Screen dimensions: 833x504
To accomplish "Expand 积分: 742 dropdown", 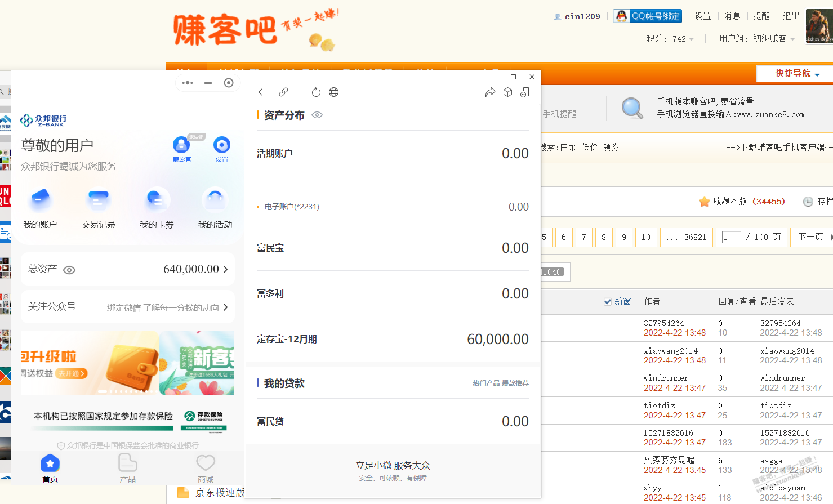I will [670, 39].
